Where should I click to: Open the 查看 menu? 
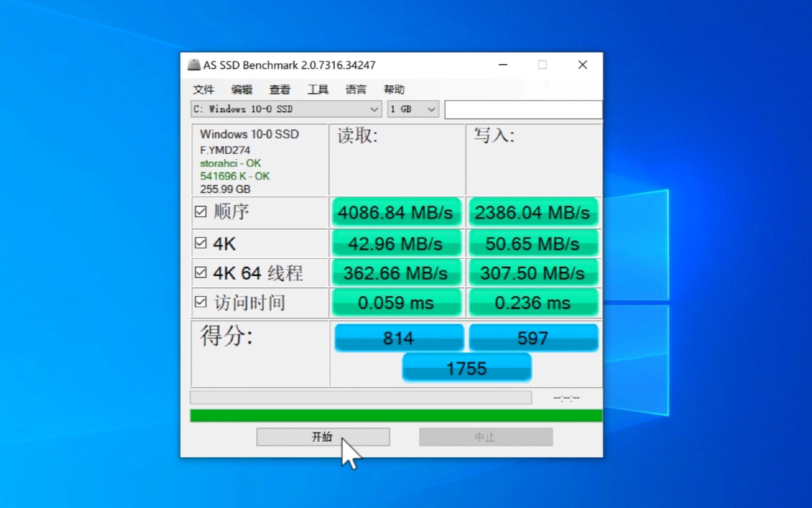280,89
